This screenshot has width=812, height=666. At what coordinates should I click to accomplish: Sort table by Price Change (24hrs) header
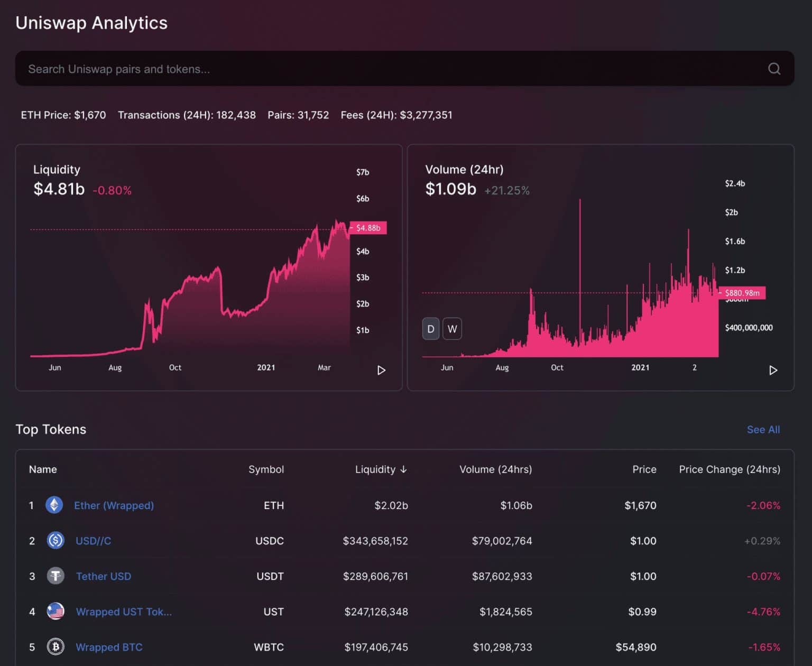[x=729, y=469]
